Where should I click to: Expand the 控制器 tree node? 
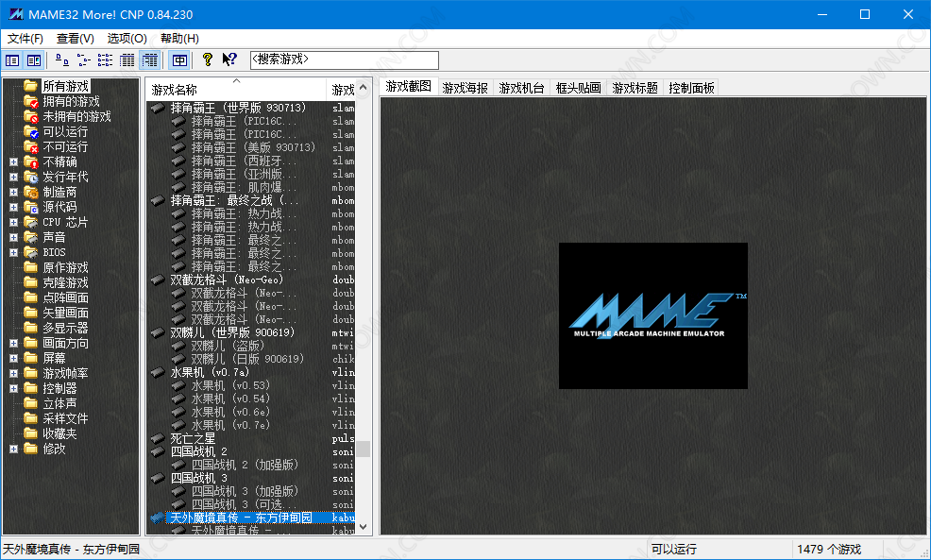coord(13,388)
